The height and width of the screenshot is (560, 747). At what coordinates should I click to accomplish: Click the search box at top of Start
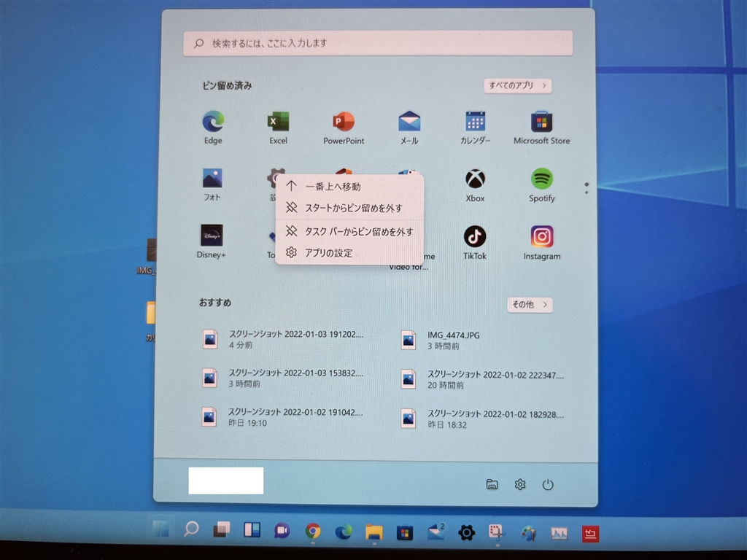click(x=378, y=43)
